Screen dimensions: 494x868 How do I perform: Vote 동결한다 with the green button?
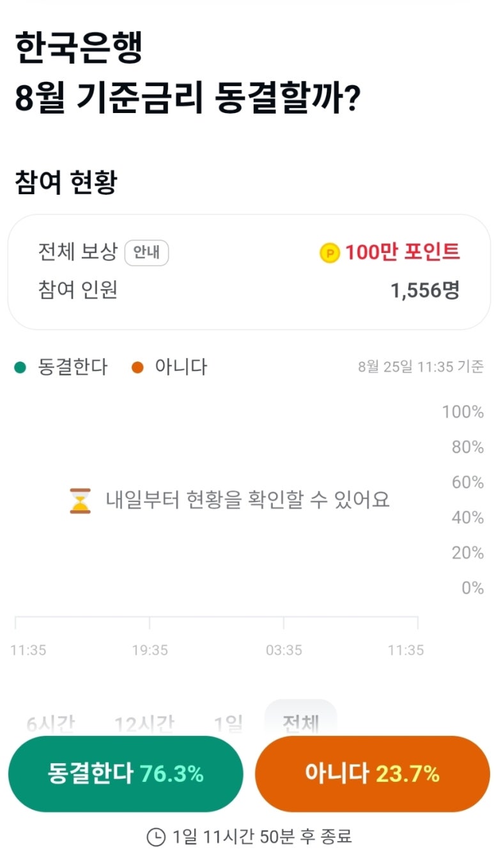126,774
